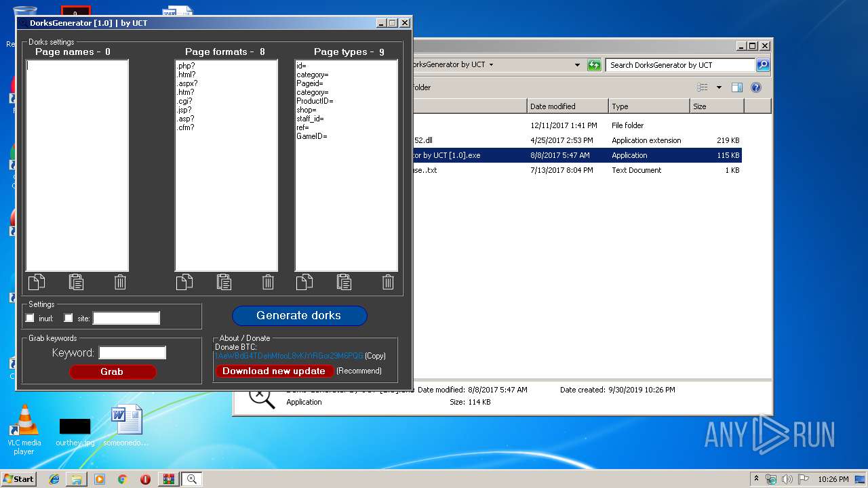Paste into the Page names list
Screen dimensions: 868x488
77,282
